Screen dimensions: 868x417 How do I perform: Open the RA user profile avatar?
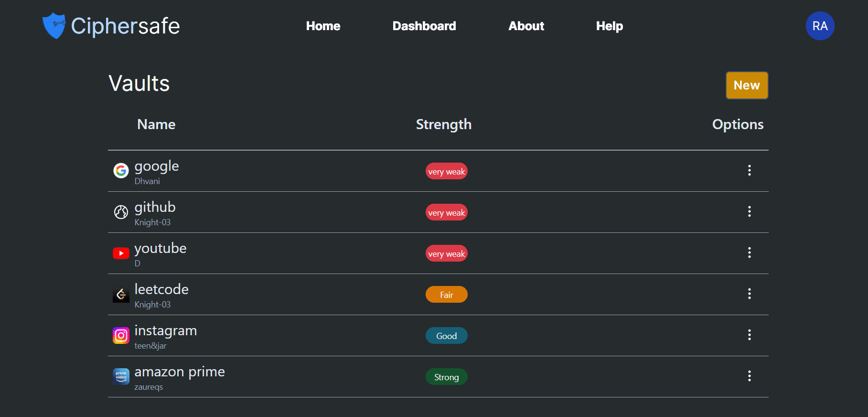[820, 26]
